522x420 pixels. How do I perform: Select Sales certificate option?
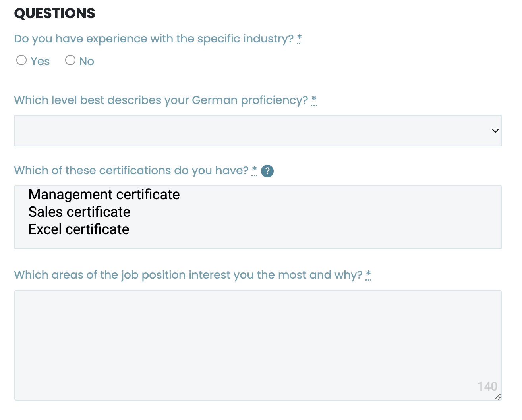(x=79, y=212)
